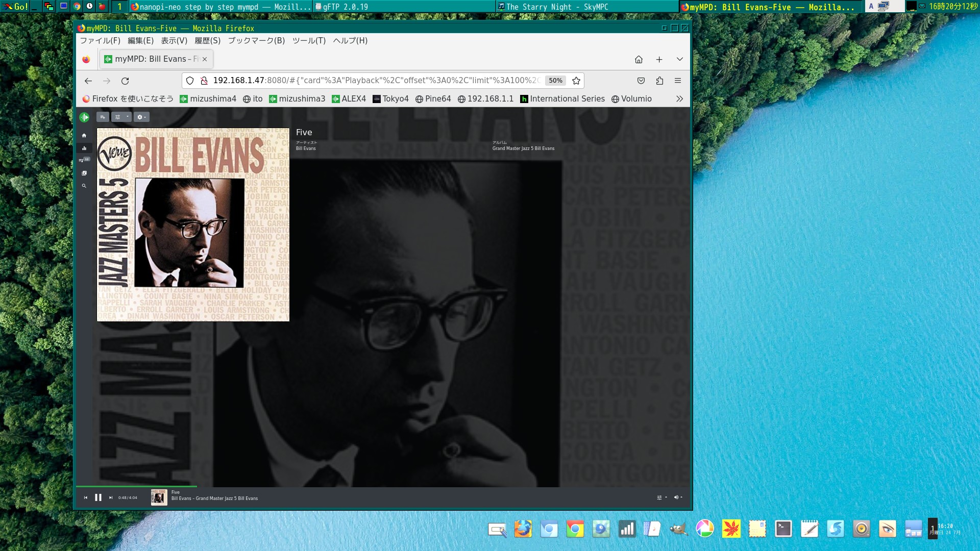Expand playback options dropdown in footer
This screenshot has width=980, height=551.
[x=661, y=497]
